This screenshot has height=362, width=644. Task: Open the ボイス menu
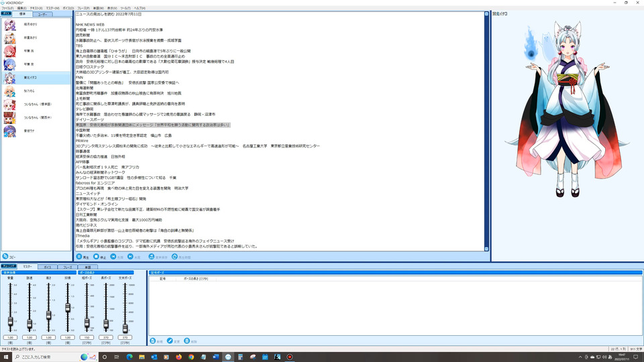pos(68,8)
